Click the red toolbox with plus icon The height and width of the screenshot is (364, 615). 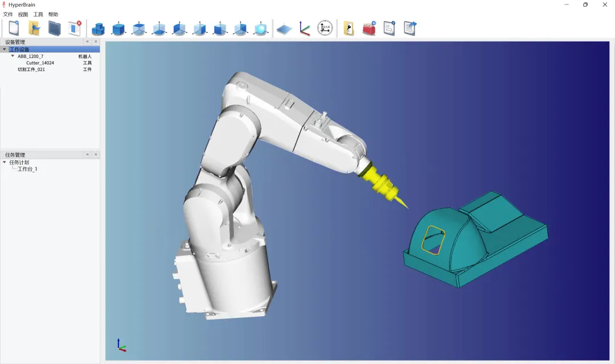tap(369, 28)
